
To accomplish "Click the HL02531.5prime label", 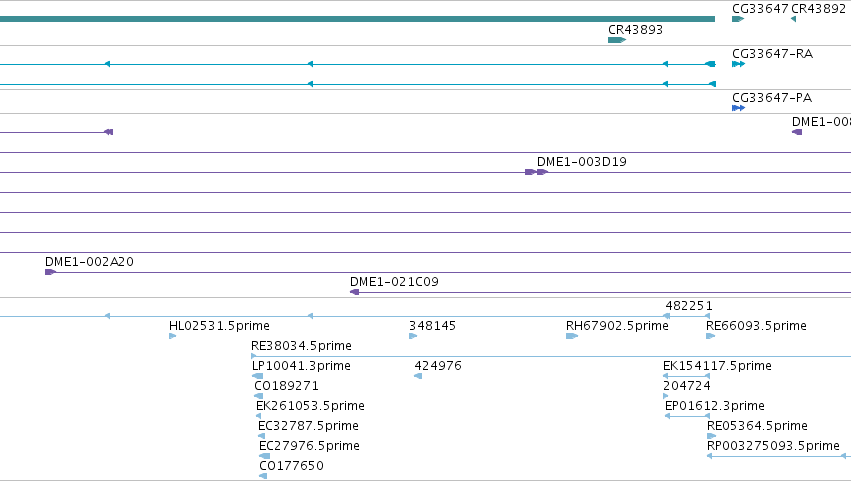I will pyautogui.click(x=219, y=326).
